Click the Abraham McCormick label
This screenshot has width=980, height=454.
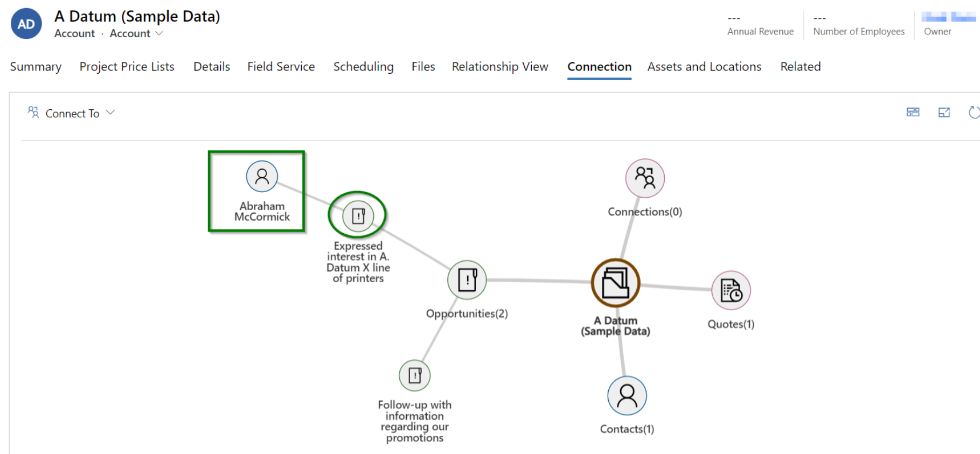(x=262, y=212)
